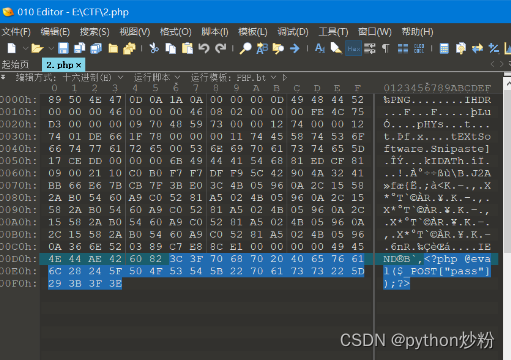511x360 pixels.
Task: Click the Hex operations plus-minus icon
Action: (x=494, y=49)
